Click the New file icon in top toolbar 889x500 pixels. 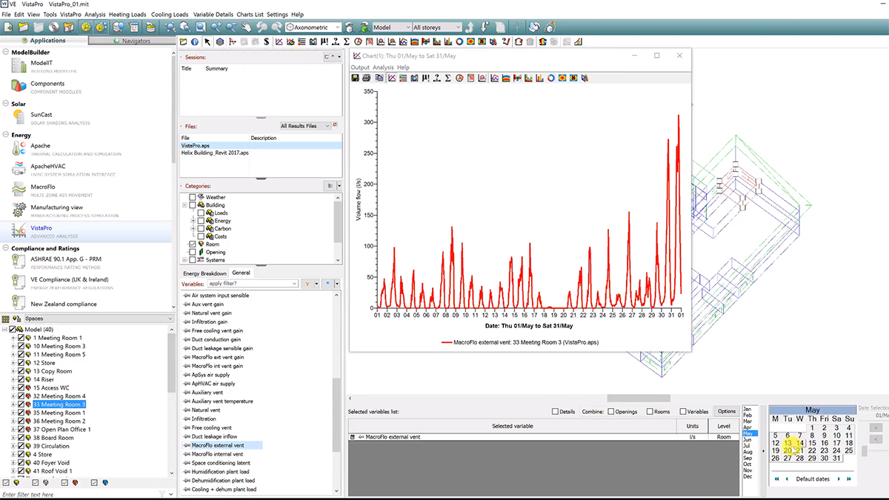pyautogui.click(x=9, y=27)
